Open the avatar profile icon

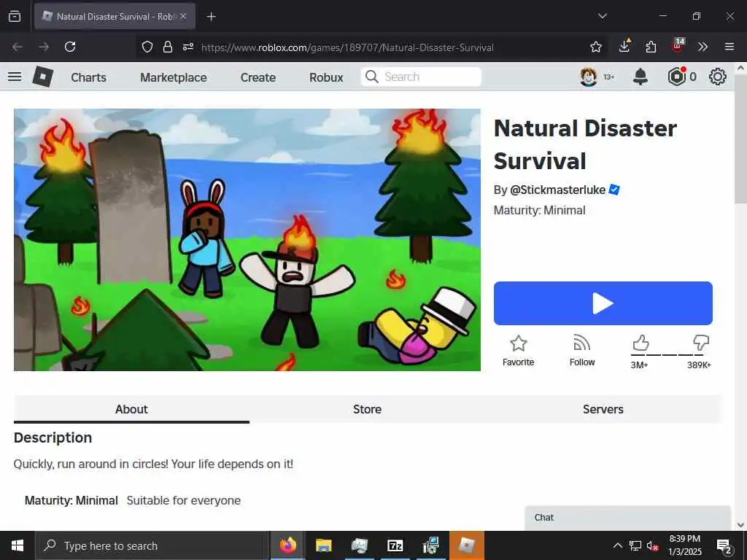[x=589, y=77]
